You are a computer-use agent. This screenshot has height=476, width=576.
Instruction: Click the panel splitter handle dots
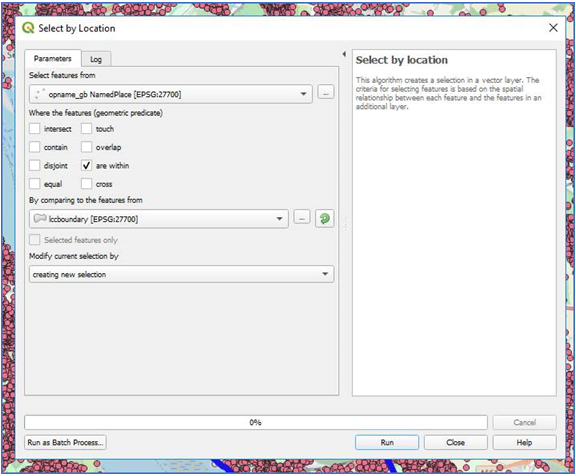click(345, 223)
